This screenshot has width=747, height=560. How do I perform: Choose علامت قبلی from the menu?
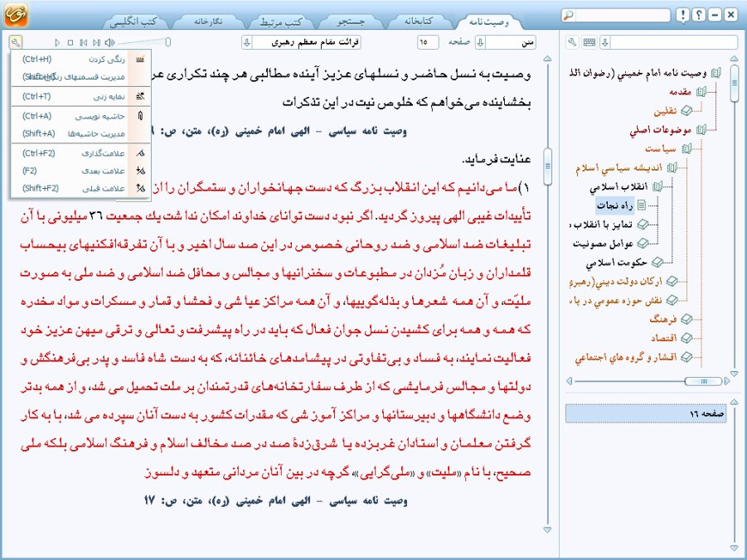80,188
